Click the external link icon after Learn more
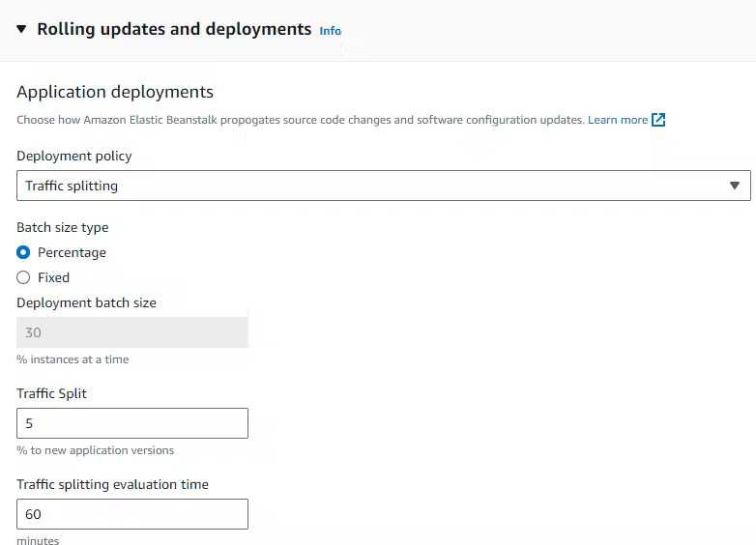 coord(658,120)
